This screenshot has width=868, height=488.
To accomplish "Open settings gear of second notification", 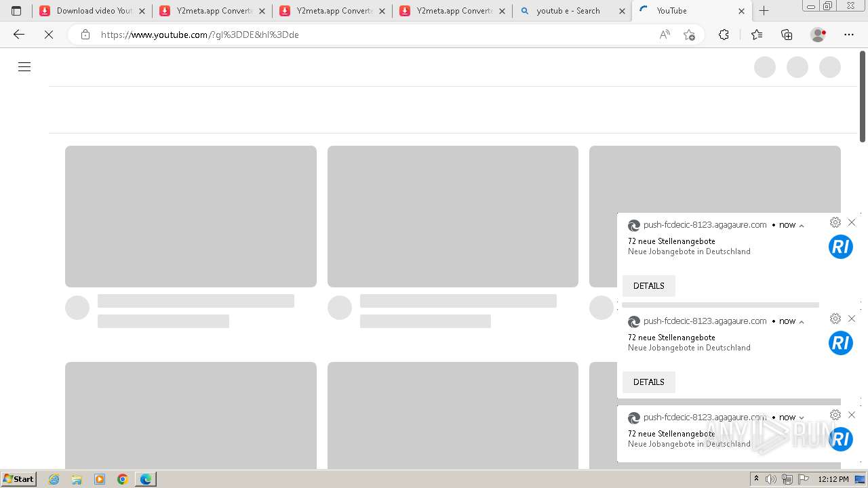I will (x=835, y=319).
